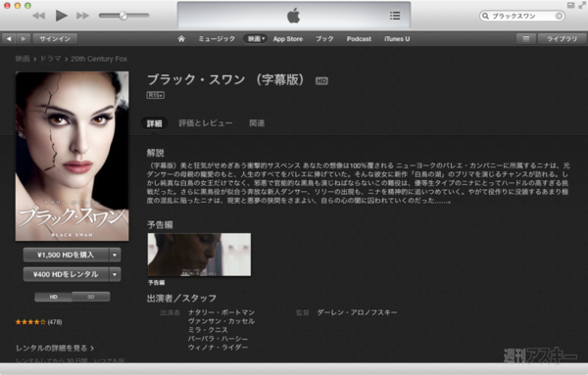Click cast member ウィノナ・ライダー

click(x=218, y=348)
